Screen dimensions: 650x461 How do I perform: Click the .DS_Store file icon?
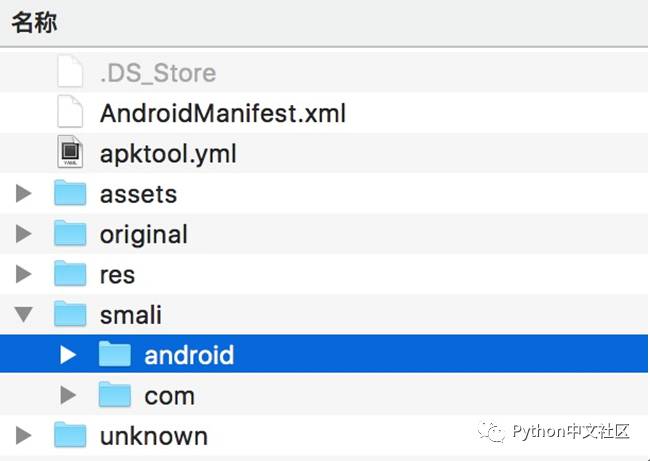(70, 73)
